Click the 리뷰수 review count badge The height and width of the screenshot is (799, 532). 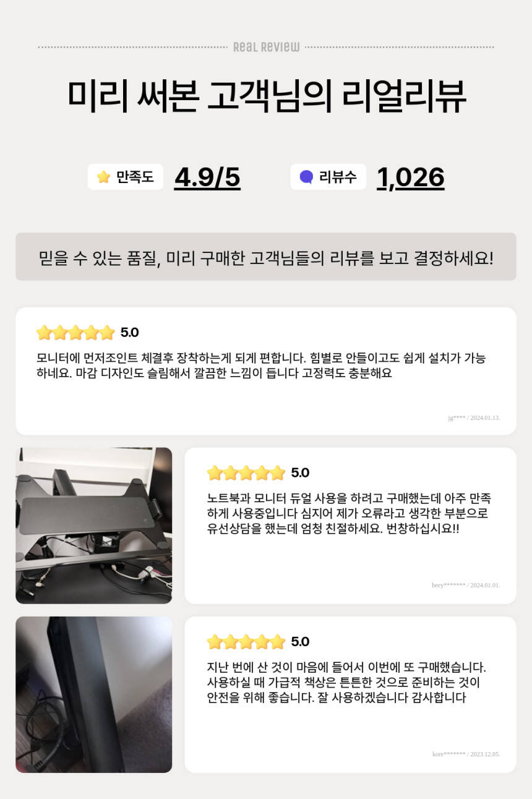click(328, 177)
